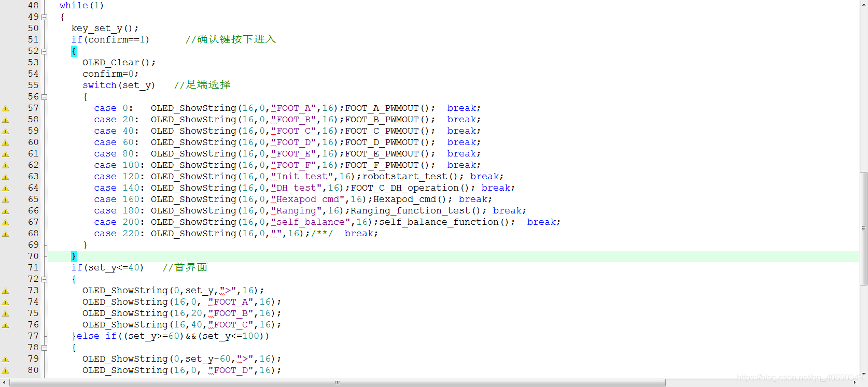868x387 pixels.
Task: Click 'if(set_y<=40)' on line 71
Action: [107, 268]
